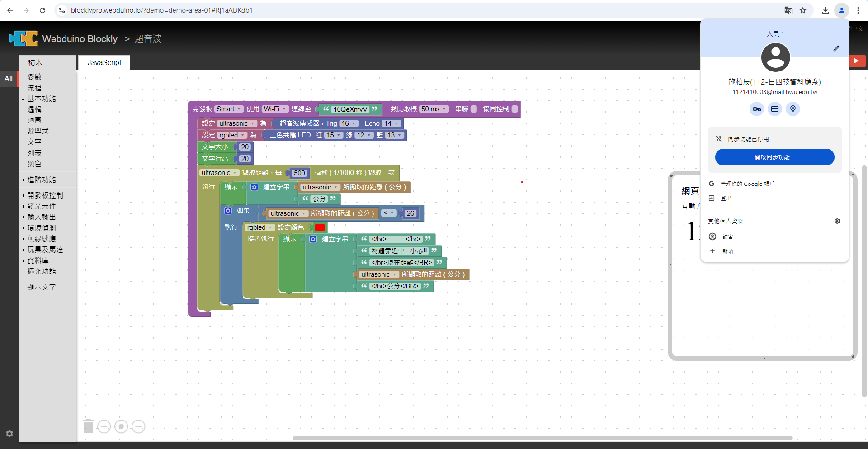
Task: Open the 50 ms sampling dropdown
Action: 434,109
